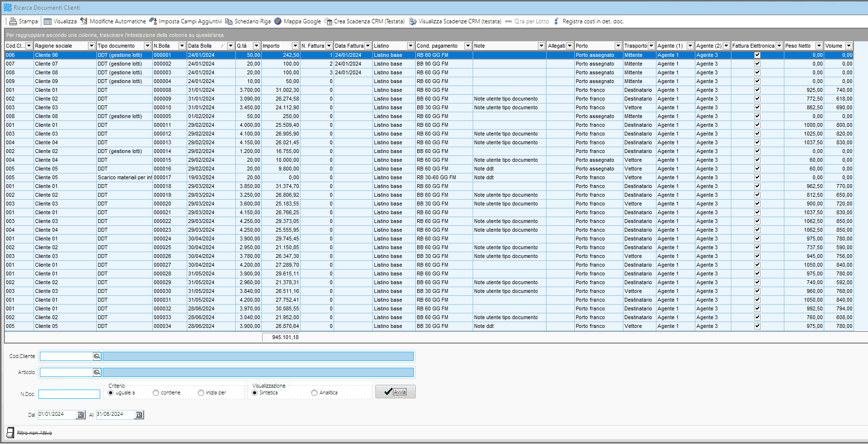Viewport: 868px width, 444px height.
Task: Click Visualizza Scadenze CRM (testata)
Action: [455, 21]
